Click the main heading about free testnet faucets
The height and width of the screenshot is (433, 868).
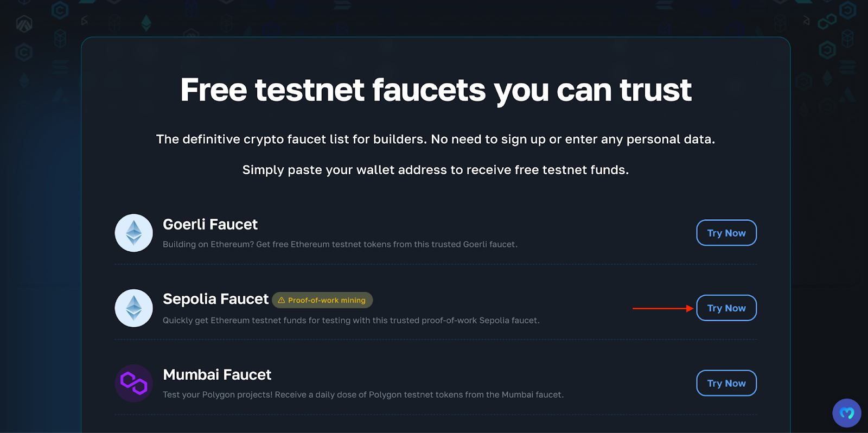pos(434,90)
